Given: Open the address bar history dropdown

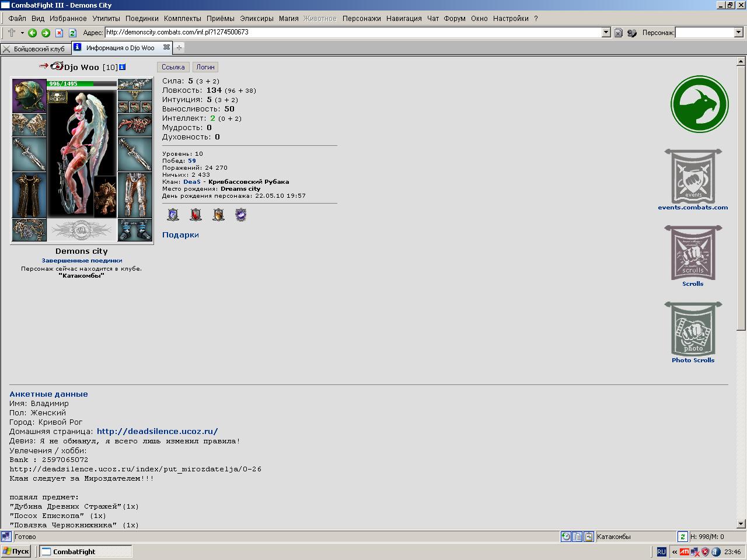Looking at the screenshot, I should 606,33.
